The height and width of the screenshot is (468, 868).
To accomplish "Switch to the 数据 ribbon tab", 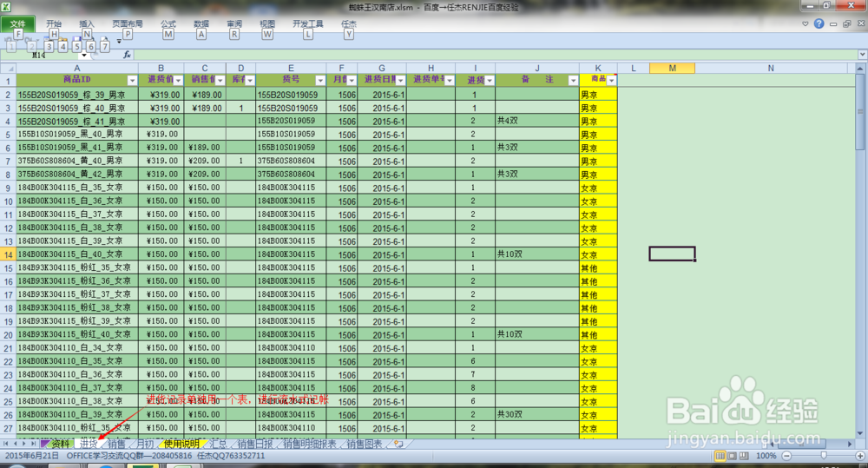I will 201,23.
